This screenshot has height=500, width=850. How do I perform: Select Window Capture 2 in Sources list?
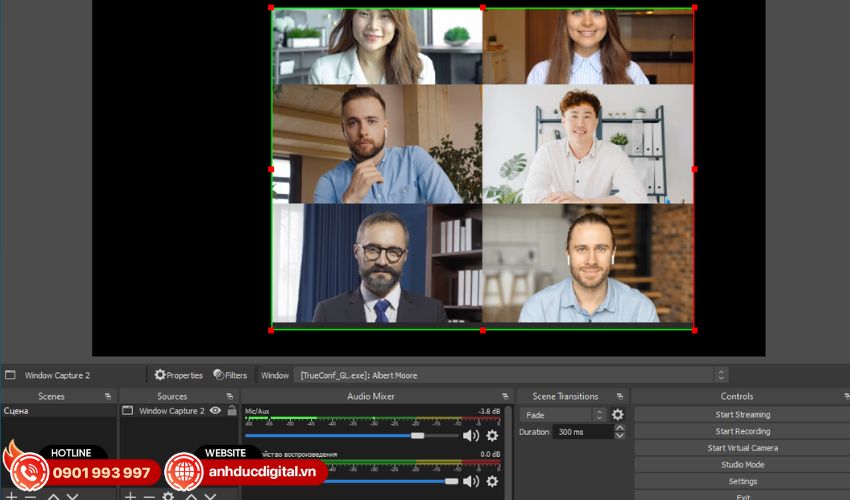pos(170,411)
